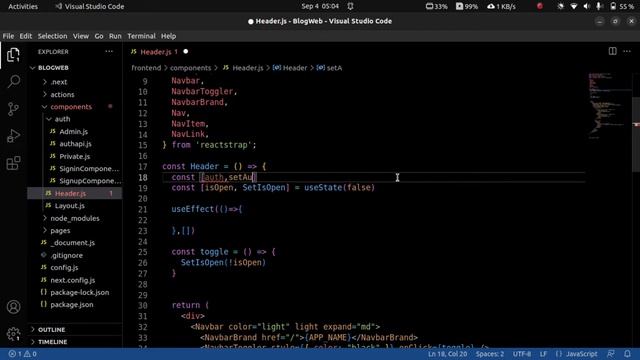Open the Selection menu
The image size is (640, 360).
point(52,36)
